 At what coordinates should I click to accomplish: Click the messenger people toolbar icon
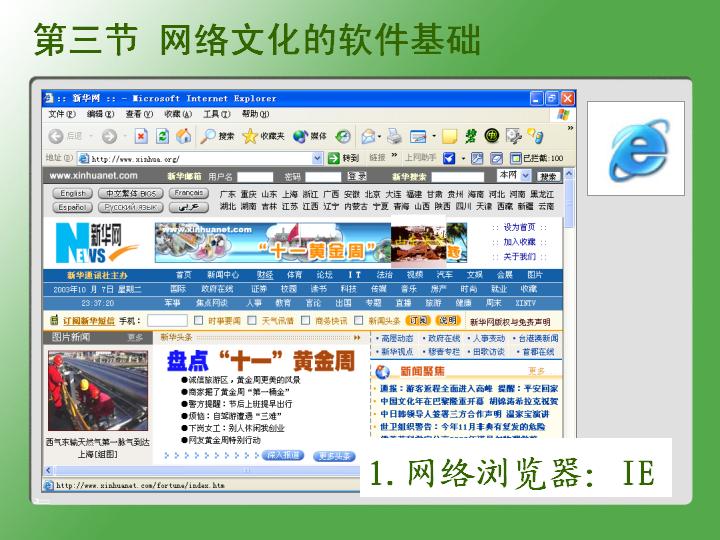coord(535,135)
